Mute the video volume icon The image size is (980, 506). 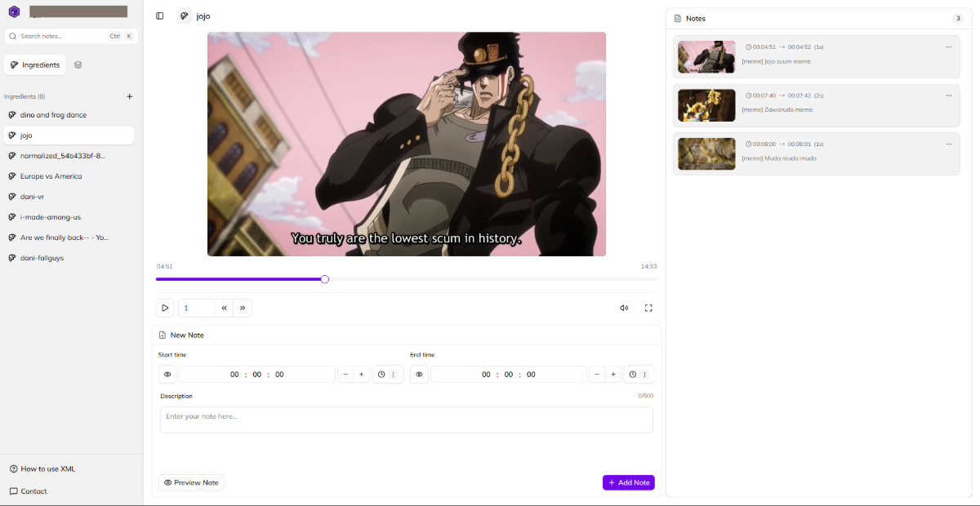coord(624,308)
